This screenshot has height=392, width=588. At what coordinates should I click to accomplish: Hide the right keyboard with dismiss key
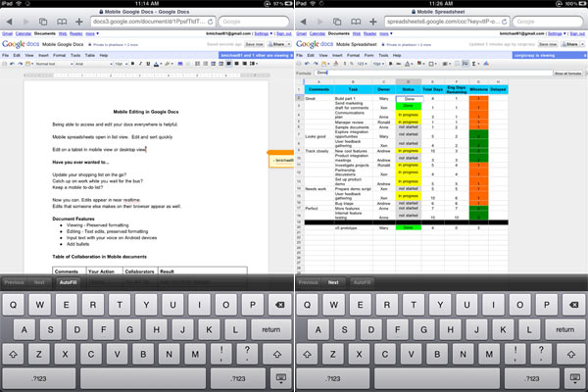coord(573,377)
